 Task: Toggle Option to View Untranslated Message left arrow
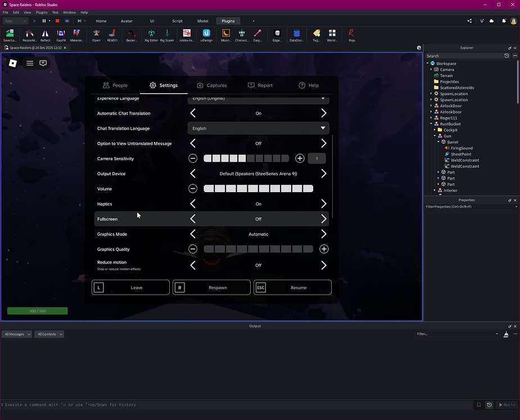coord(193,143)
